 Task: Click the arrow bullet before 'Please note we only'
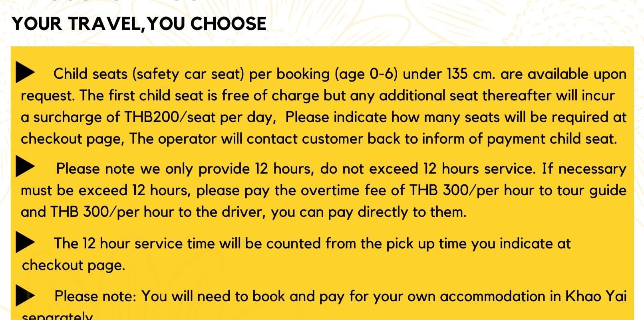click(x=25, y=168)
